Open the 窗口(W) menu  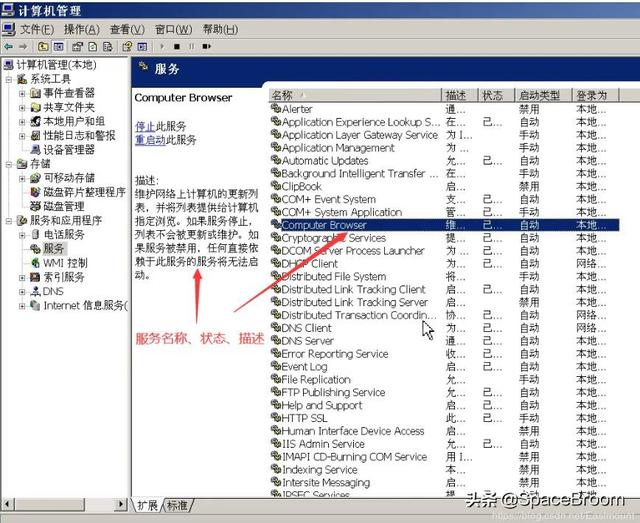[173, 29]
